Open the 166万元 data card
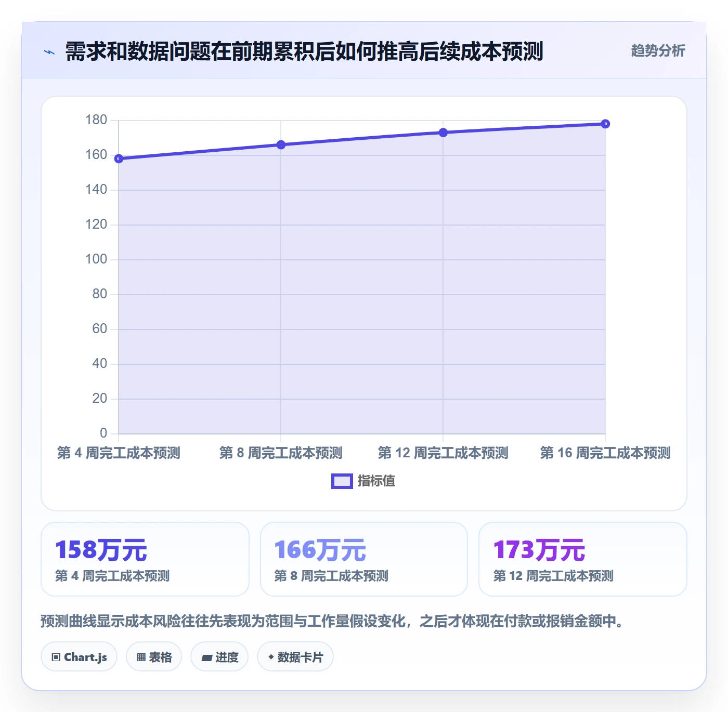The height and width of the screenshot is (712, 728). pyautogui.click(x=364, y=559)
